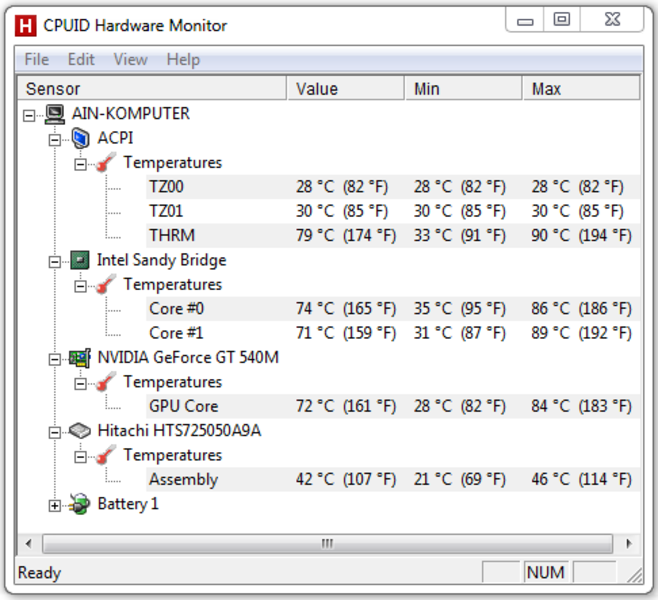This screenshot has height=600, width=658.
Task: Collapse Hitachi Temperatures branch
Action: tap(80, 457)
